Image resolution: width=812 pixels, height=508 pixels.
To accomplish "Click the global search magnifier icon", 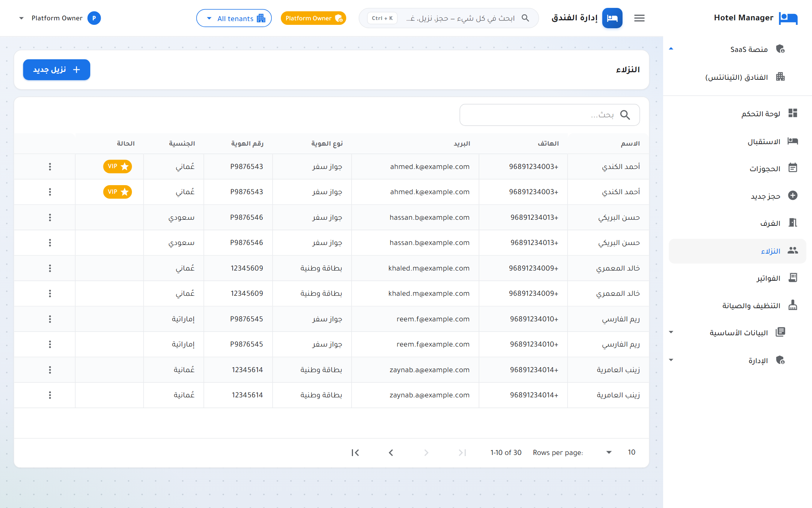I will pos(525,18).
